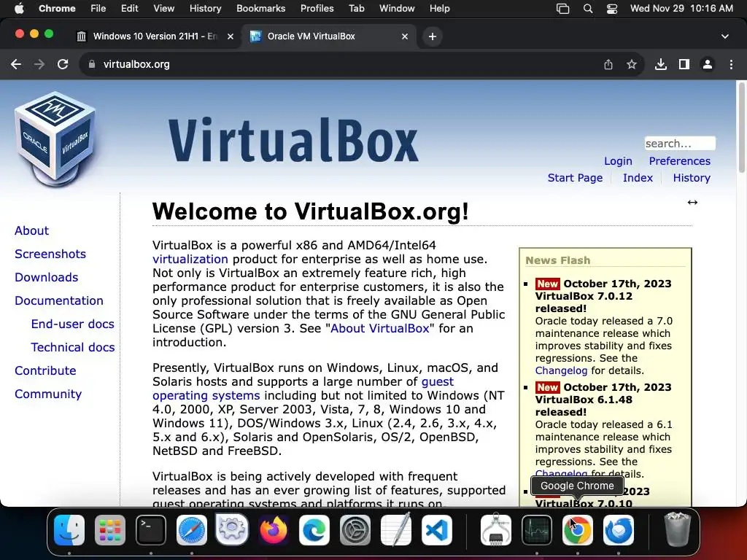The height and width of the screenshot is (560, 747).
Task: Click the site search field
Action: pos(680,144)
